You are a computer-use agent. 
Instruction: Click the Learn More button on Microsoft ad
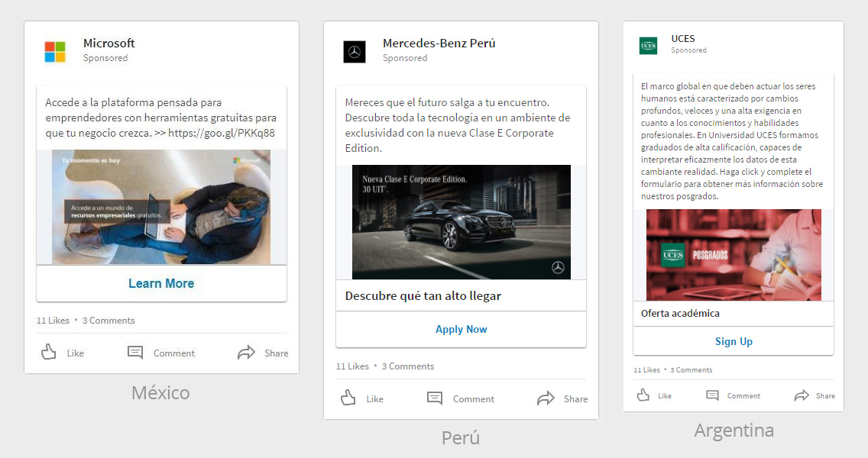[162, 283]
